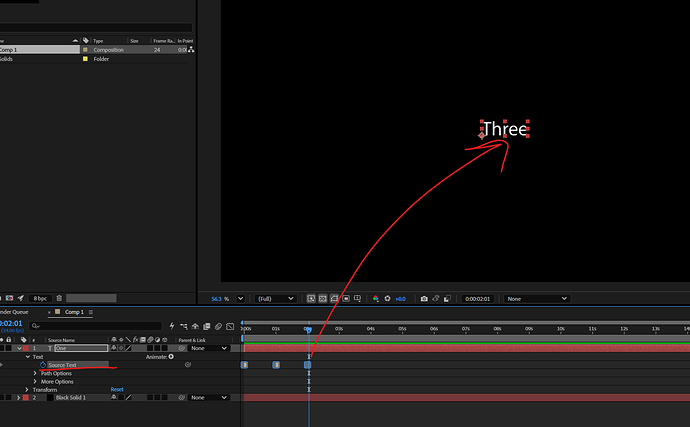Click the timeline current time display

(11, 324)
